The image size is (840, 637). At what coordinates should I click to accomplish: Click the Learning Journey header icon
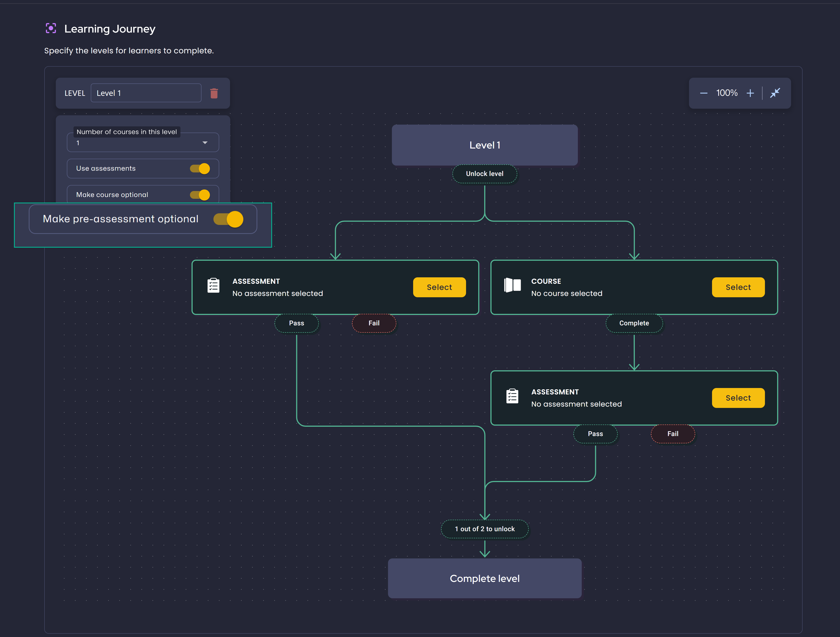click(x=51, y=28)
